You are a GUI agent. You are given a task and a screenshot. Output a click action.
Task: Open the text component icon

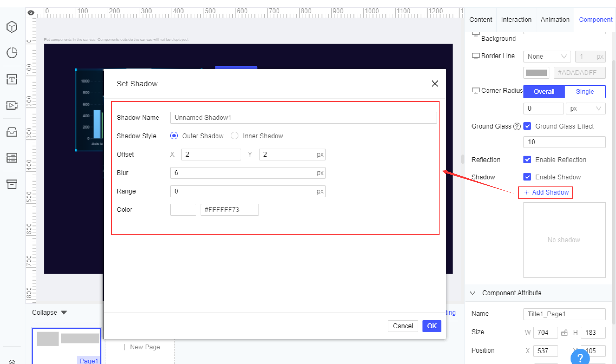12,79
